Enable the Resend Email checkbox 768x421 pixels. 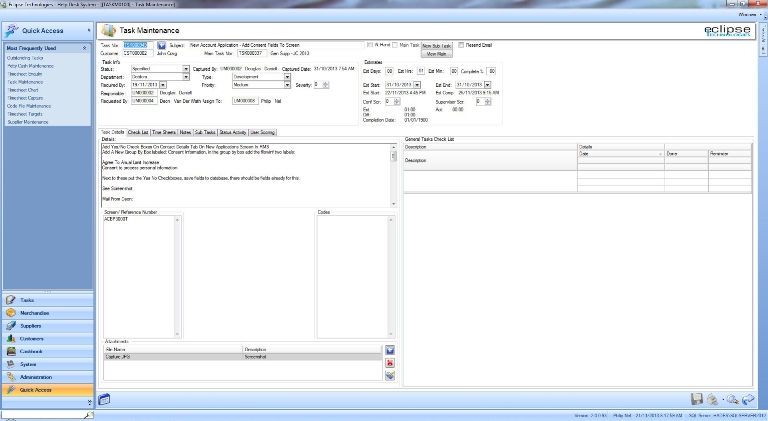tap(459, 46)
